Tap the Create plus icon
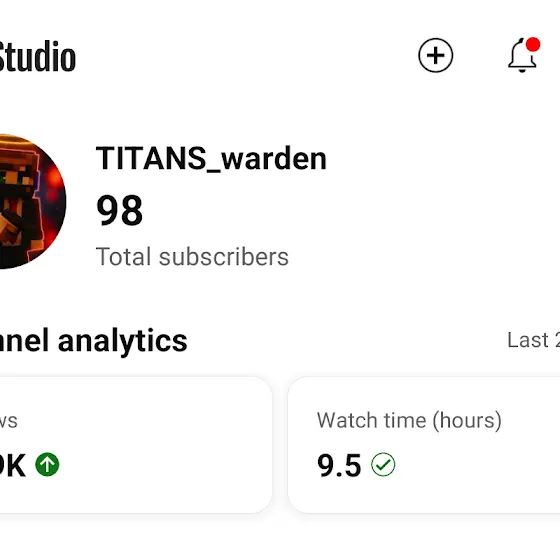This screenshot has width=560, height=560. tap(435, 55)
